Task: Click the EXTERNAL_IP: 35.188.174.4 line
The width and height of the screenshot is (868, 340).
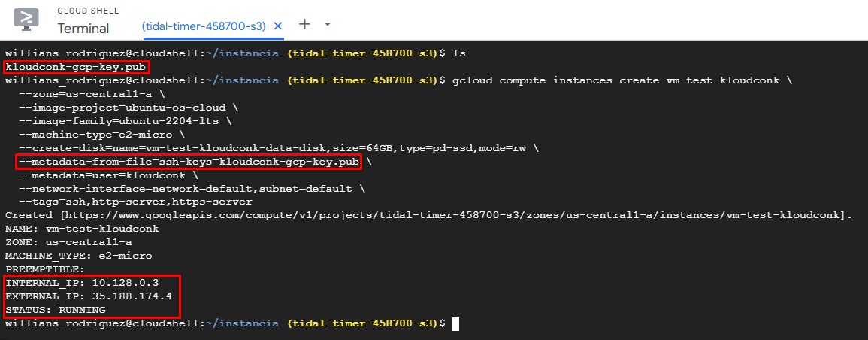Action: [89, 296]
